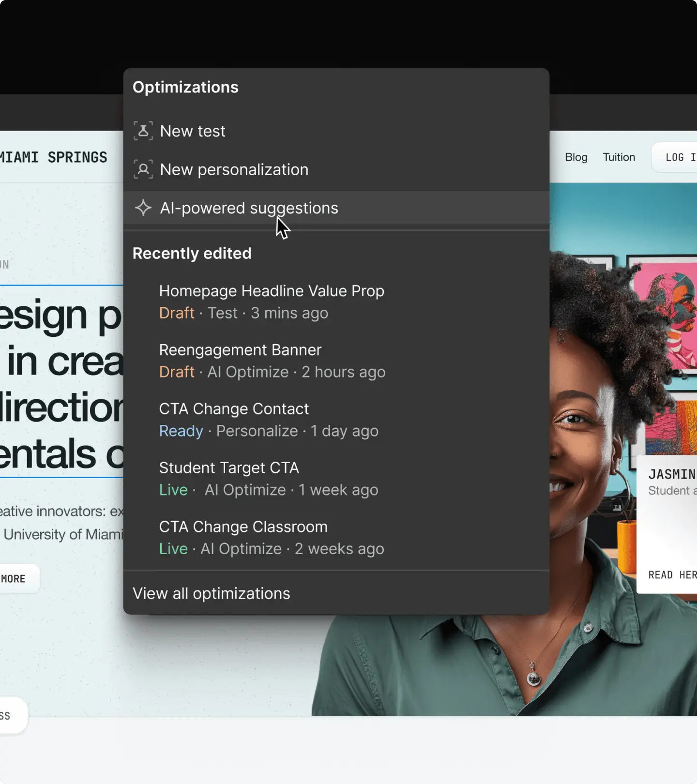Select the New test menu option

click(336, 131)
